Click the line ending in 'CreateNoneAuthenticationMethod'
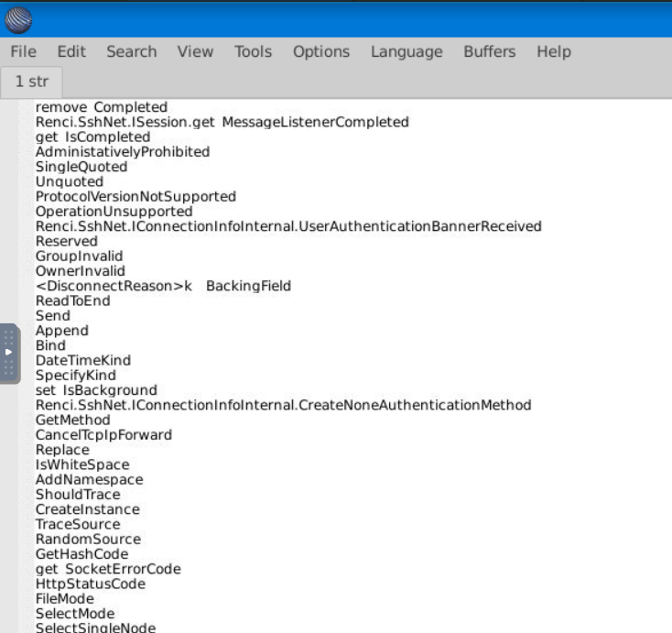Image resolution: width=672 pixels, height=633 pixels. [x=283, y=405]
